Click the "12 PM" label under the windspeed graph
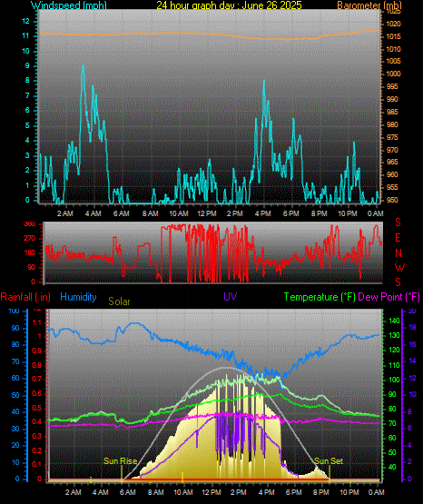 tap(207, 213)
